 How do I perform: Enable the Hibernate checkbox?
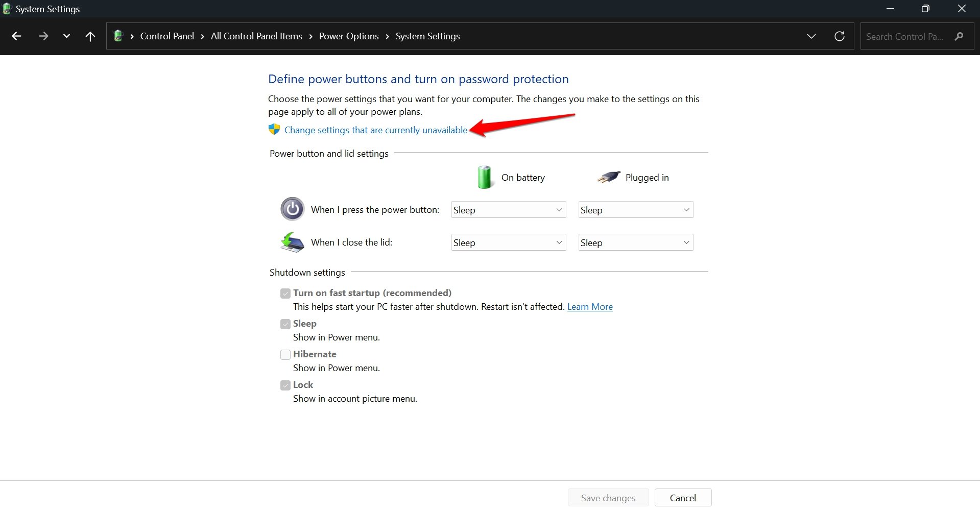click(x=285, y=355)
